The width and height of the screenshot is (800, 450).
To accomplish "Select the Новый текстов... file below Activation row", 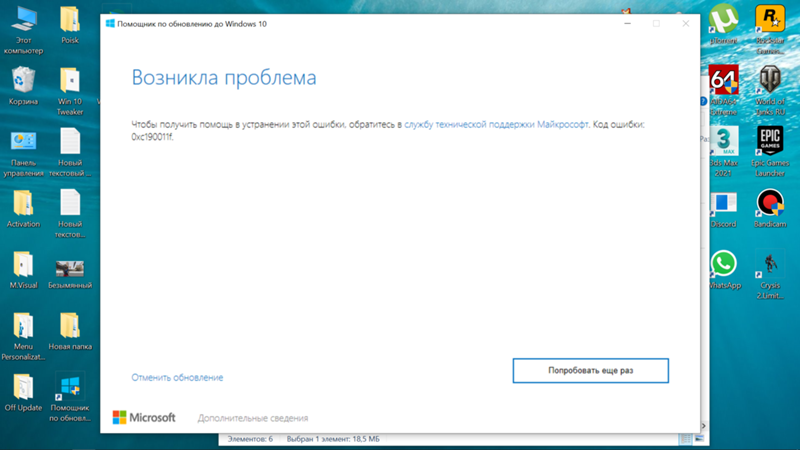I will (x=70, y=214).
